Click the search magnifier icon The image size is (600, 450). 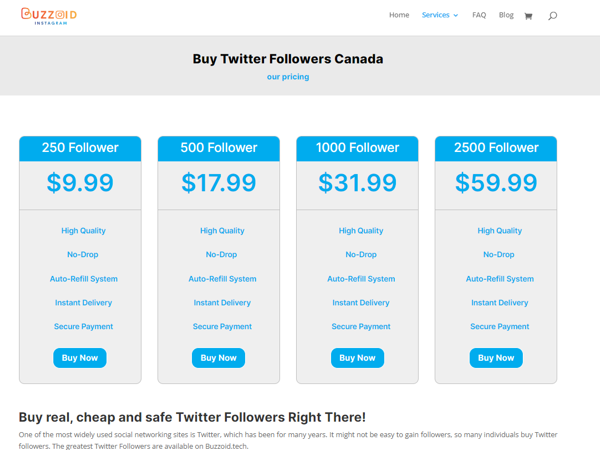point(552,16)
